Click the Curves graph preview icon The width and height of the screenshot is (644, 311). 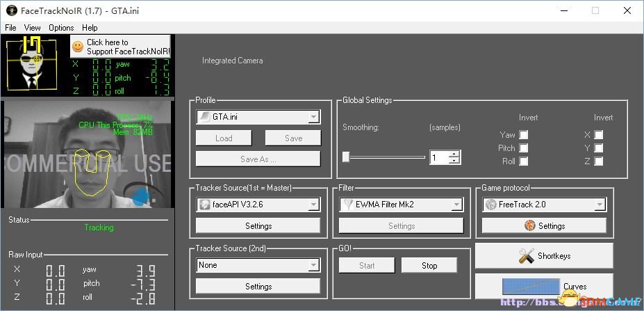531,287
